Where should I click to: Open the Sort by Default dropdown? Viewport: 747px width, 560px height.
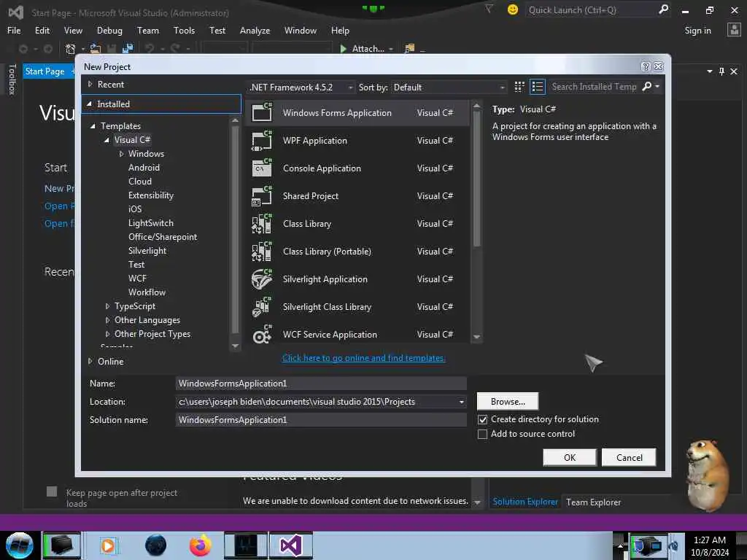(x=449, y=87)
